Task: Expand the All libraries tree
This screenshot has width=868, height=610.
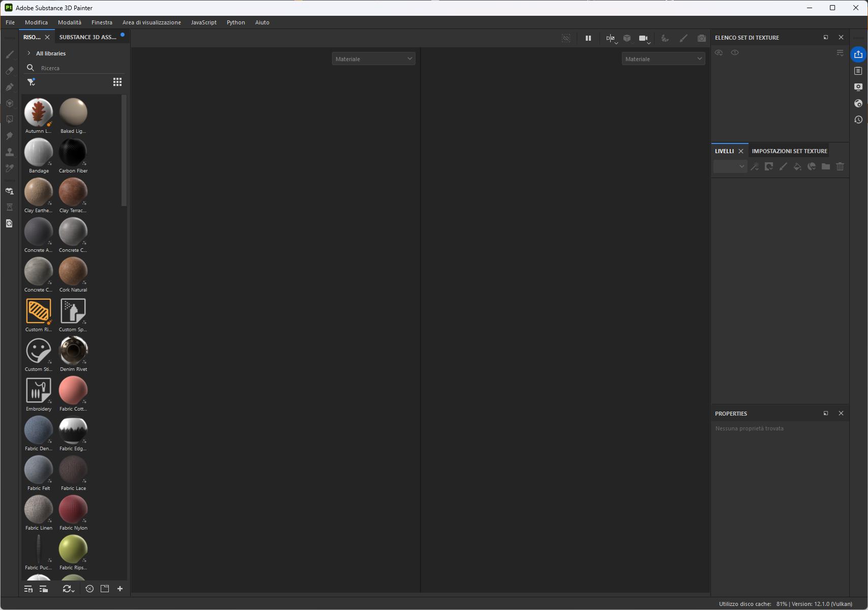Action: click(x=29, y=53)
